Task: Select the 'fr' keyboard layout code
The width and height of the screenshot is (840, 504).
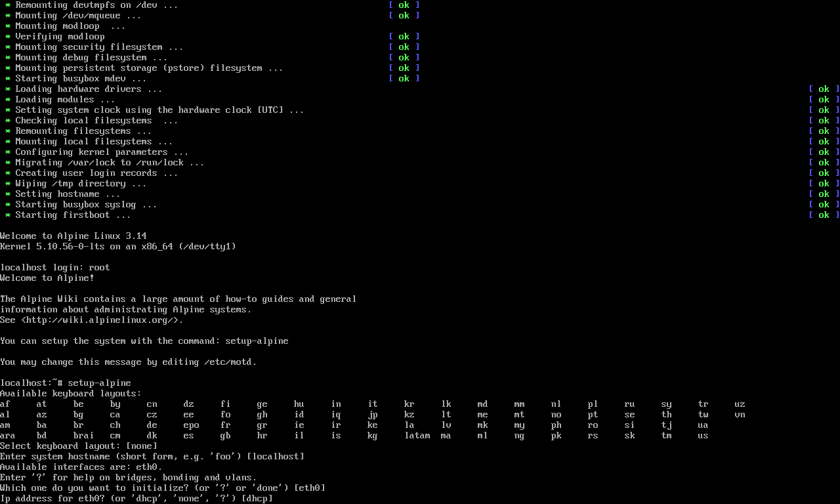Action: [226, 425]
